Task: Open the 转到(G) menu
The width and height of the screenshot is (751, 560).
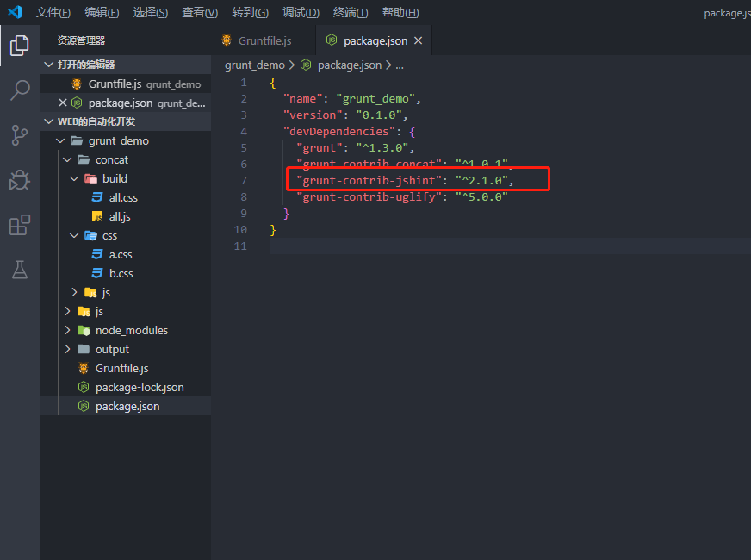Action: (x=250, y=12)
